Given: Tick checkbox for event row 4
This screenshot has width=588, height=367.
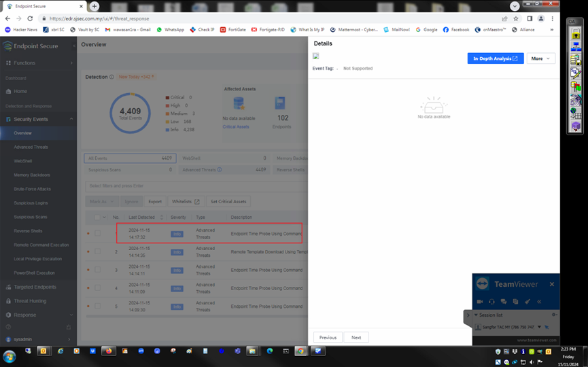Looking at the screenshot, I should click(97, 288).
